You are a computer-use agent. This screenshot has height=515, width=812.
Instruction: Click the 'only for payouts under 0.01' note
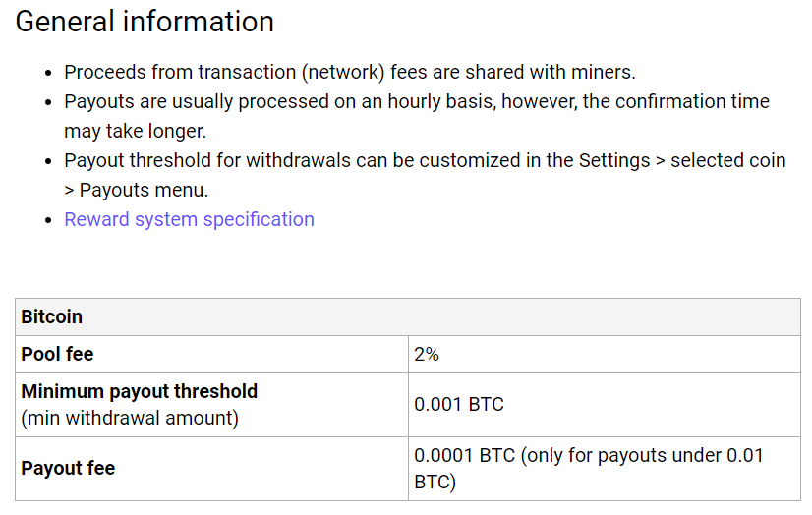642,455
